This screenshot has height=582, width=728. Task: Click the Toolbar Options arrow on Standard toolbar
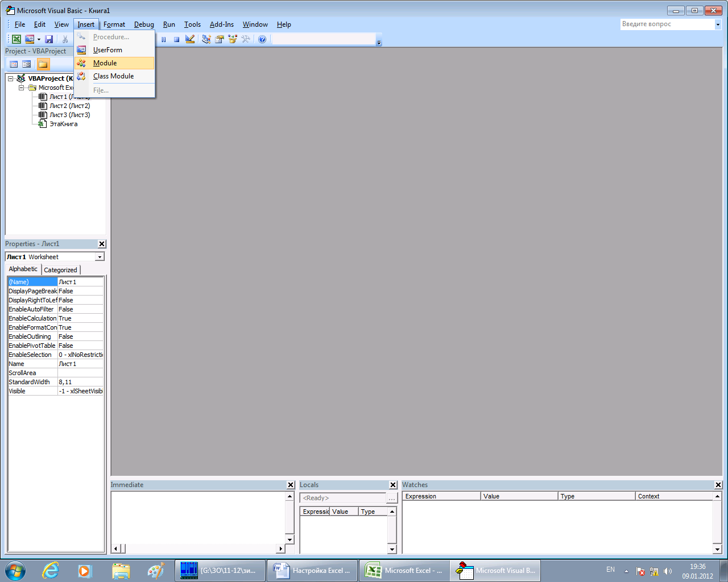379,40
